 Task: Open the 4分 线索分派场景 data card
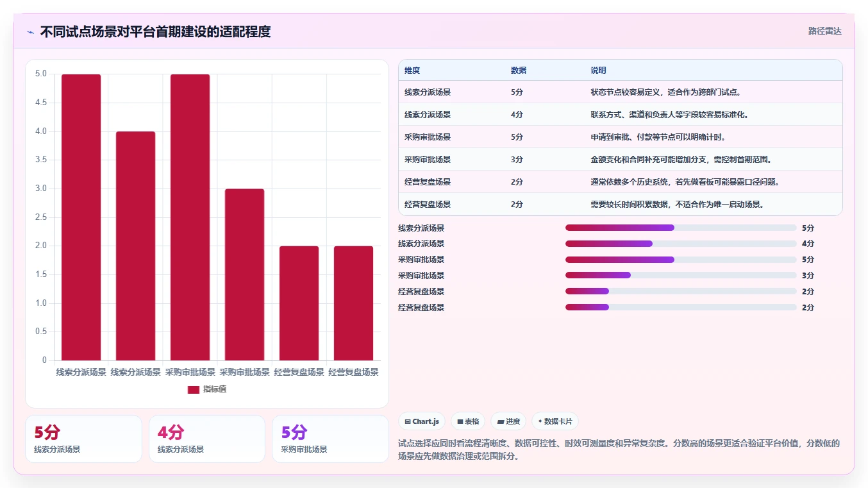tap(207, 439)
